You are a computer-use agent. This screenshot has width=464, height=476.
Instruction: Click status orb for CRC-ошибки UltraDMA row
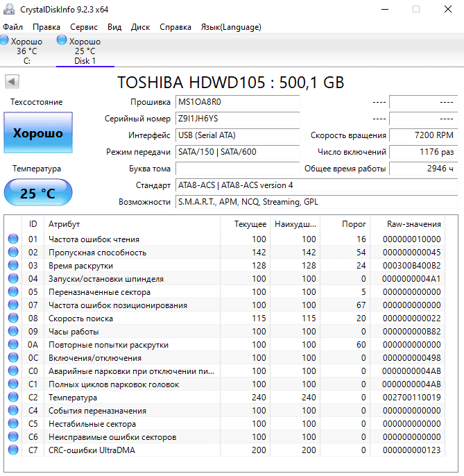[x=13, y=450]
